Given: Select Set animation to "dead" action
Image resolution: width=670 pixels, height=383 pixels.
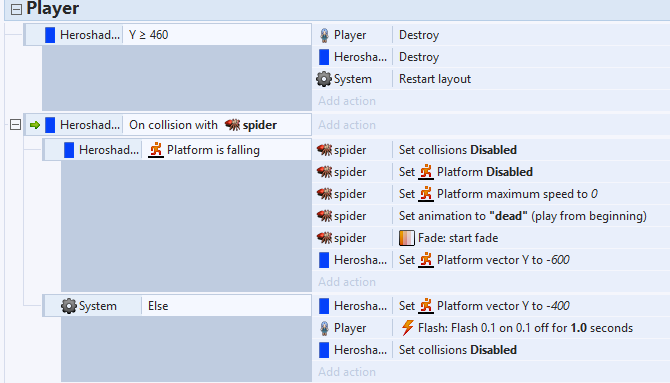Looking at the screenshot, I should pyautogui.click(x=491, y=216).
